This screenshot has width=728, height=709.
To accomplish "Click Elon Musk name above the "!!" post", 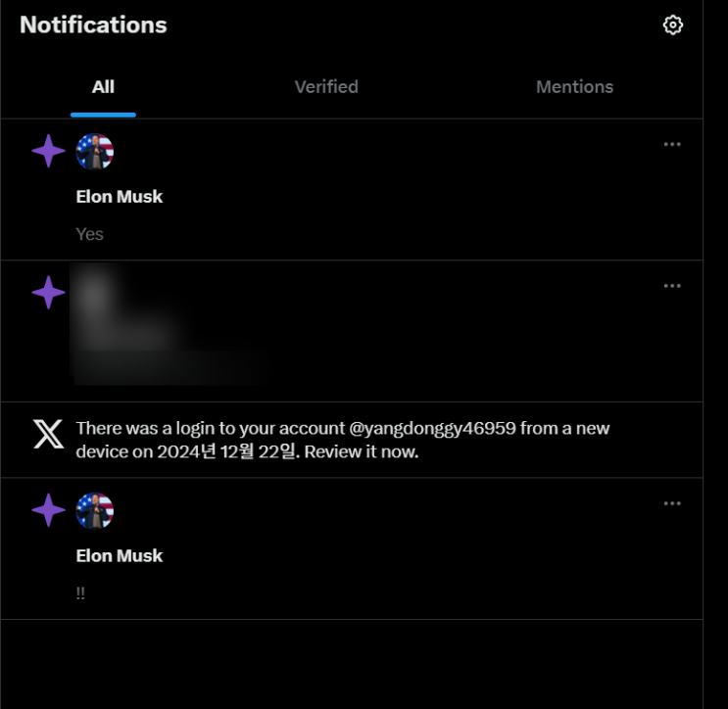I will coord(120,556).
